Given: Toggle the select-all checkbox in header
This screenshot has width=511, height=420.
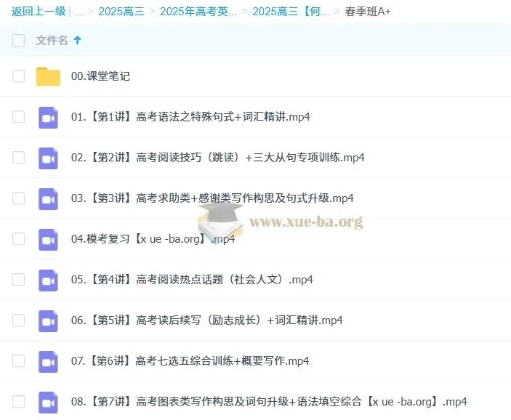Looking at the screenshot, I should tap(18, 41).
